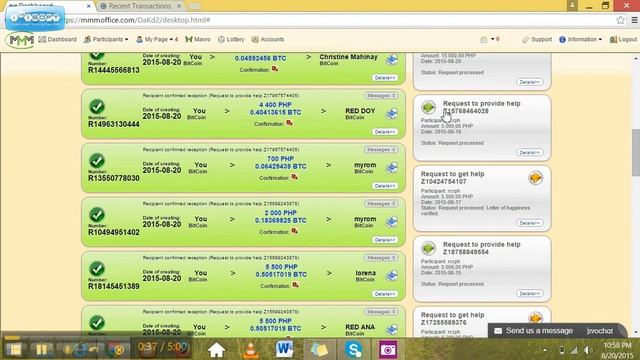Click the scrollbar up arrow
Image resolution: width=640 pixels, height=360 pixels.
[x=636, y=58]
